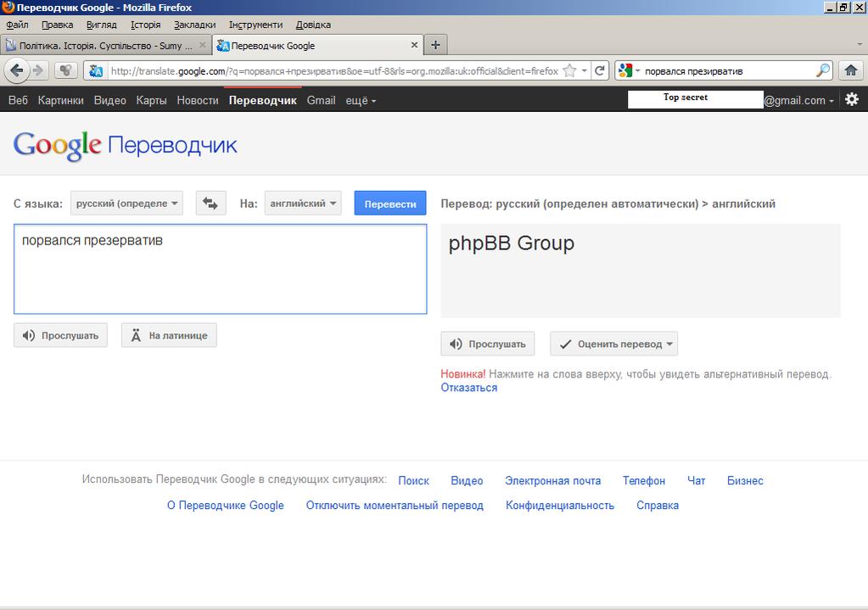The height and width of the screenshot is (610, 868).
Task: Show source text На латинице
Action: coord(169,335)
